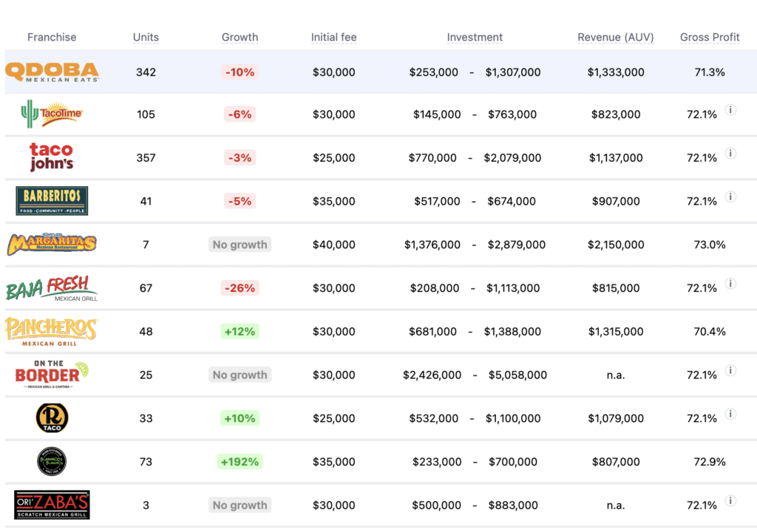Click No growth badge in Orizaba's row
Viewport: 757px width, 532px height.
pyautogui.click(x=240, y=505)
